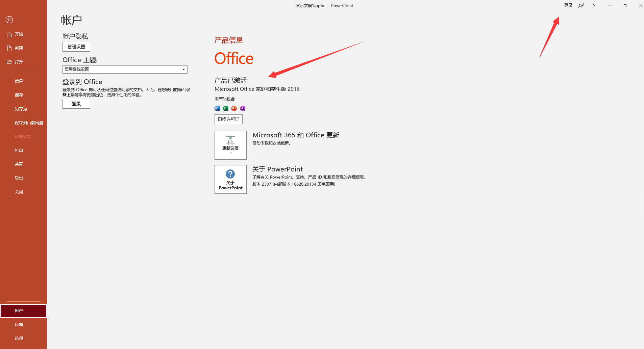Click the 关于 PowerPoint button
644x349 pixels.
pyautogui.click(x=230, y=179)
